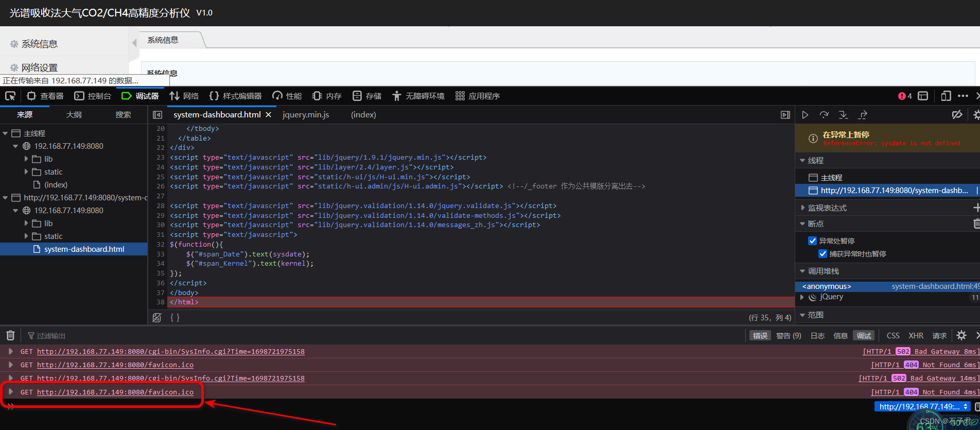Collapse the 断点 breakpoints section

pos(802,224)
